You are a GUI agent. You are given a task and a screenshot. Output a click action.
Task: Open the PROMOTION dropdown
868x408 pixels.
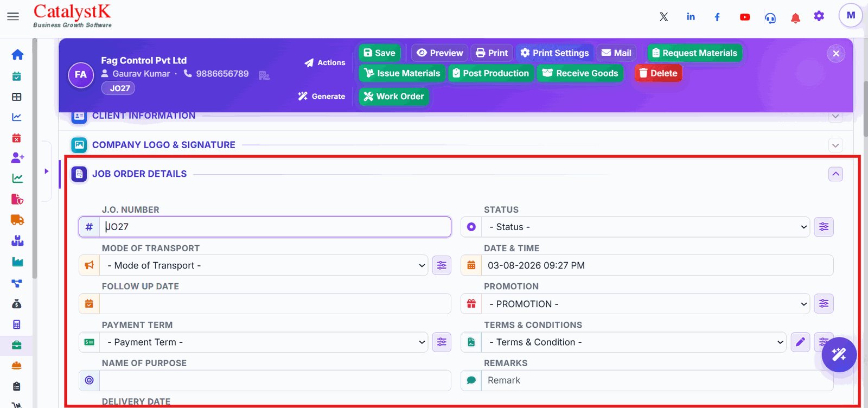(x=646, y=304)
